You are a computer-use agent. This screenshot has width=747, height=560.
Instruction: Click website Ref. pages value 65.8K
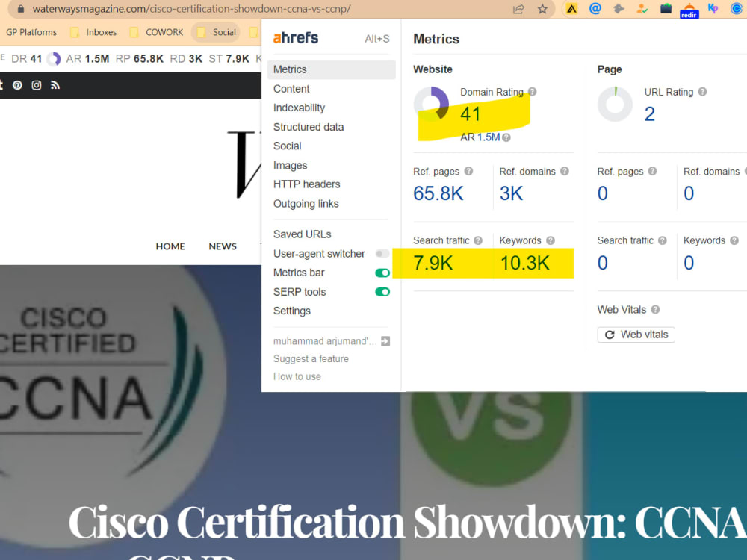pyautogui.click(x=438, y=193)
